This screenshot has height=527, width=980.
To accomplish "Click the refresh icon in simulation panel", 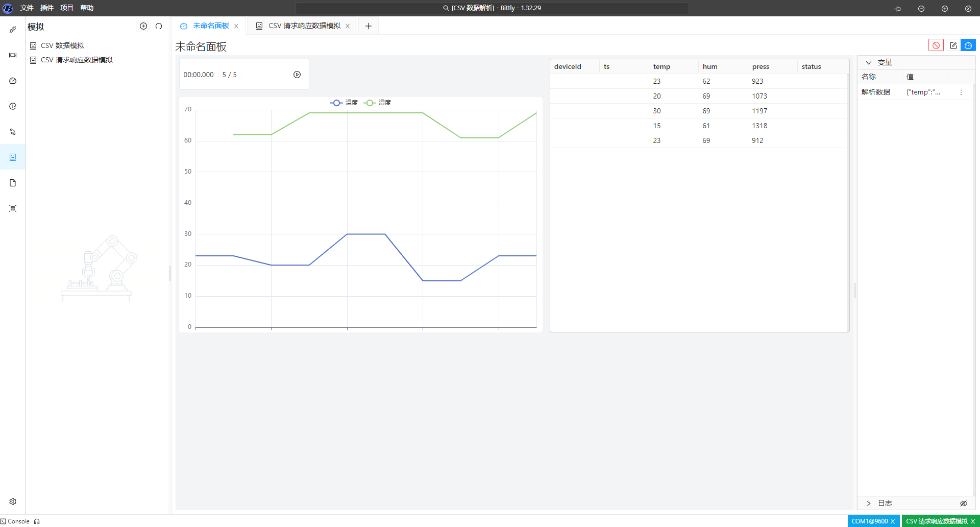I will (x=159, y=26).
